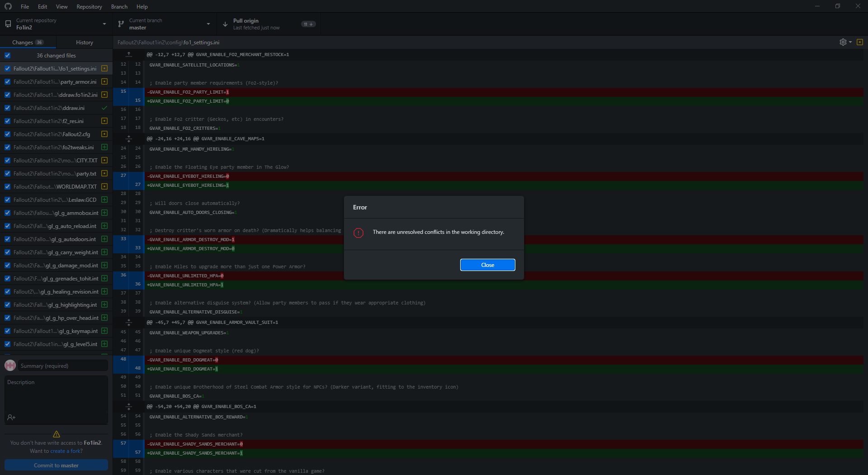Expand hidden lines before GVAR_ENABLE_CAVE_MAPS hunk
Image resolution: width=868 pixels, height=475 pixels.
tap(128, 138)
